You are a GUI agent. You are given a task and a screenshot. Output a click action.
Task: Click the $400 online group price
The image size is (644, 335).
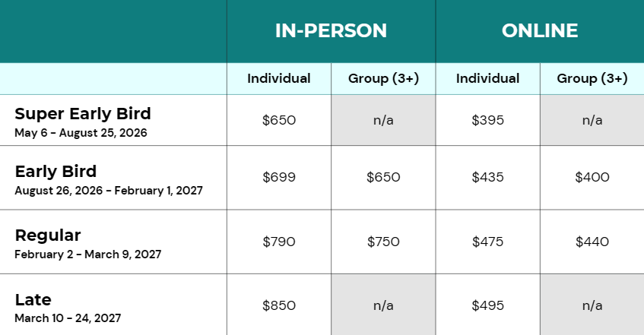tap(592, 178)
